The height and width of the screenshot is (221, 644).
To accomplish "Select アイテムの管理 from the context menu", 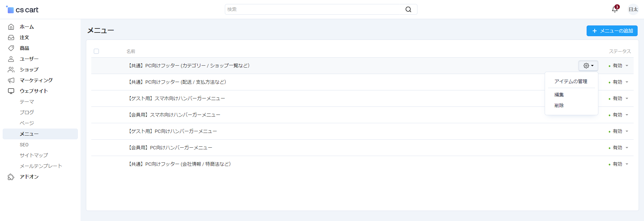I will pos(571,81).
